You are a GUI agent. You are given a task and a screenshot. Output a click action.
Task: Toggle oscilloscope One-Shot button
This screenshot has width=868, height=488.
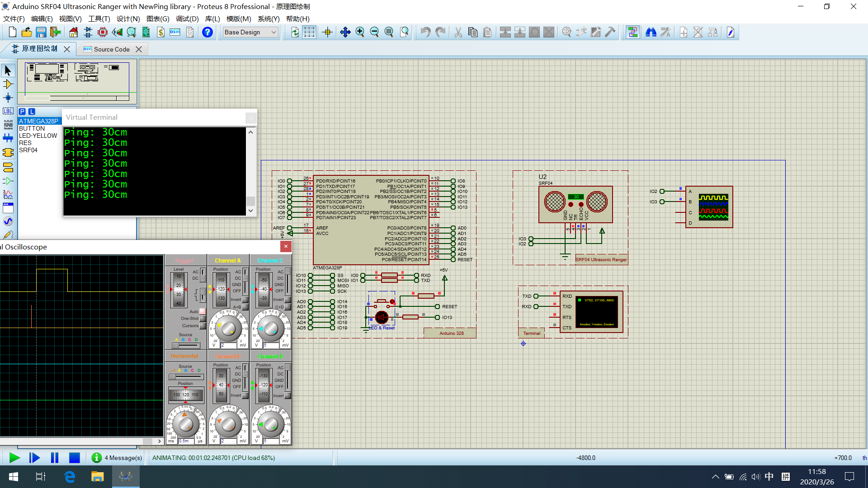click(x=203, y=319)
